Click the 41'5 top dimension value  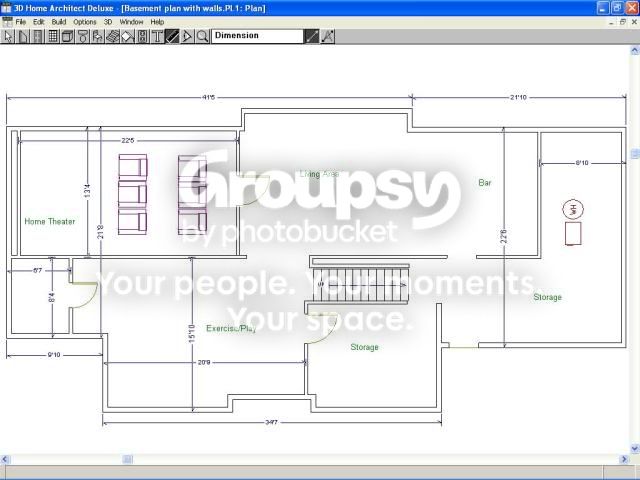tap(208, 97)
